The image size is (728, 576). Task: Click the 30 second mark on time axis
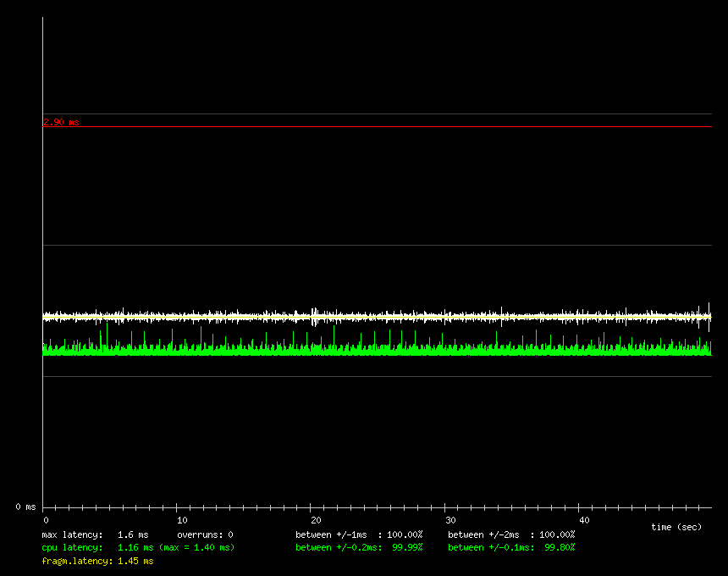450,519
